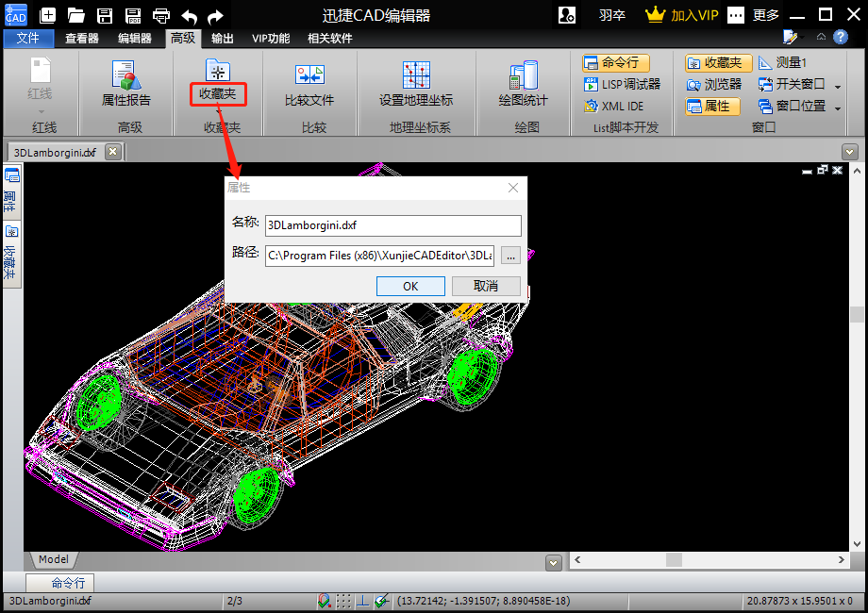The image size is (868, 613).
Task: Select the Model layout tab
Action: coord(53,559)
